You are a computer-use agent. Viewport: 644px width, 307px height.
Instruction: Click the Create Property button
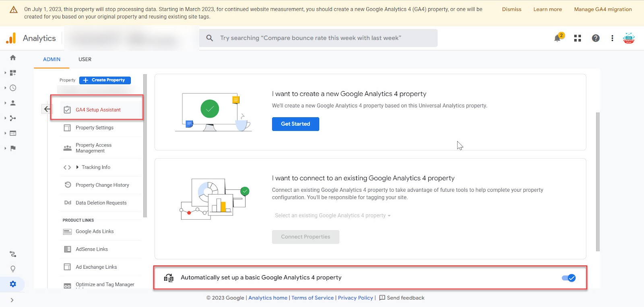click(105, 80)
